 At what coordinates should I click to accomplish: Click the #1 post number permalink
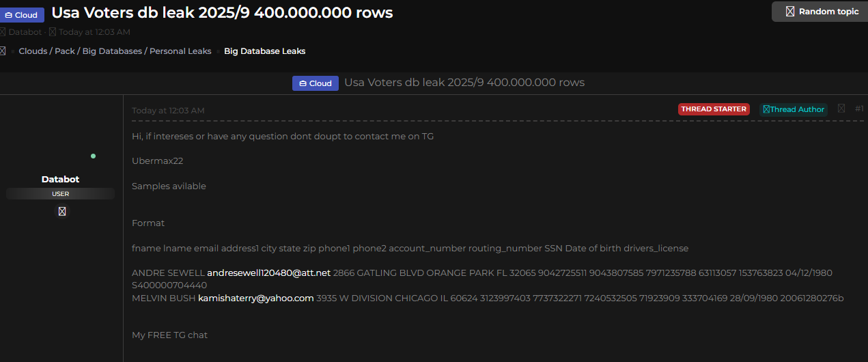(x=859, y=109)
